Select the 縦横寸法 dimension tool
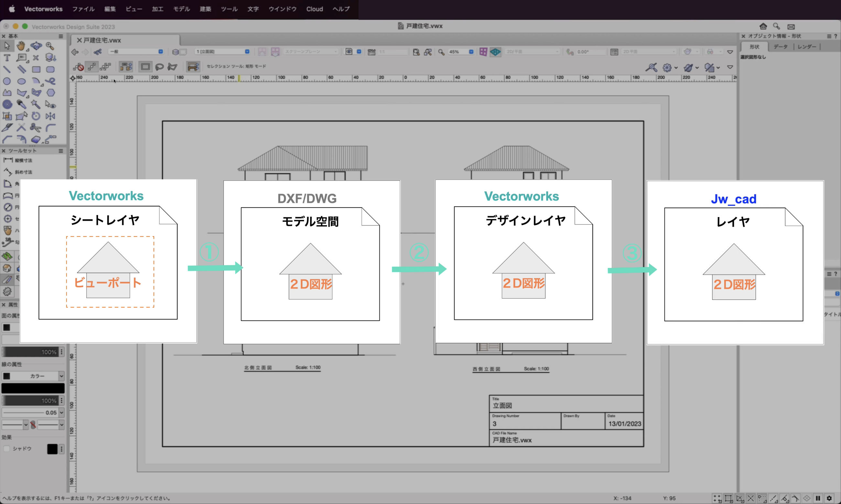This screenshot has width=841, height=504. [x=18, y=160]
